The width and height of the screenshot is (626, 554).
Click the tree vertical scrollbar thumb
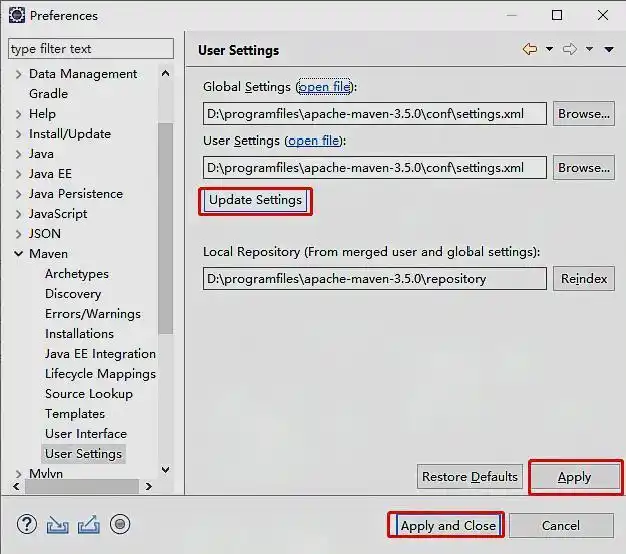165,228
